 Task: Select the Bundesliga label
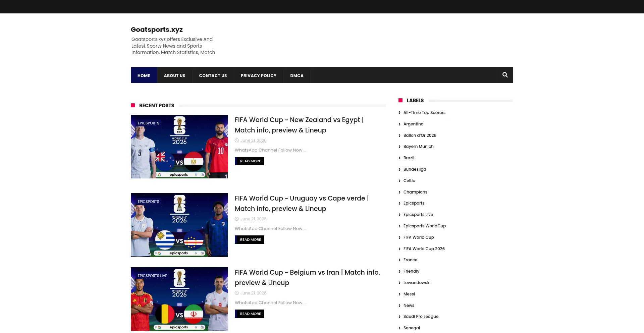[415, 169]
